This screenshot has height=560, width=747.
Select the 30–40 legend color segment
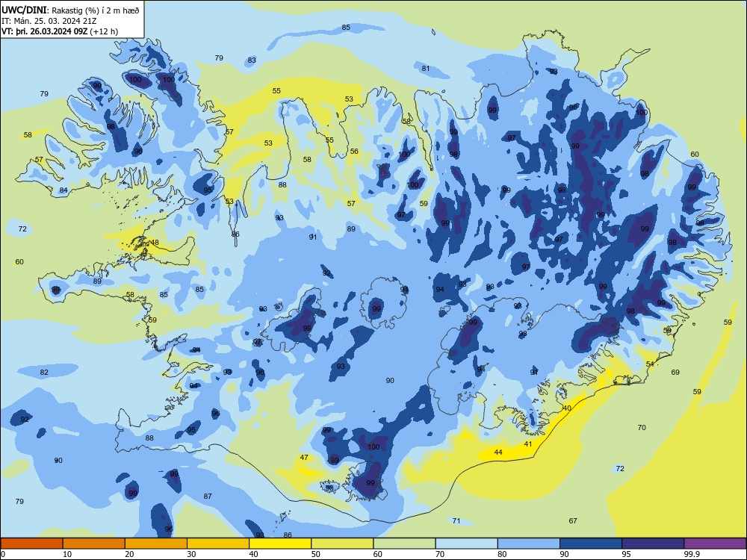click(218, 544)
